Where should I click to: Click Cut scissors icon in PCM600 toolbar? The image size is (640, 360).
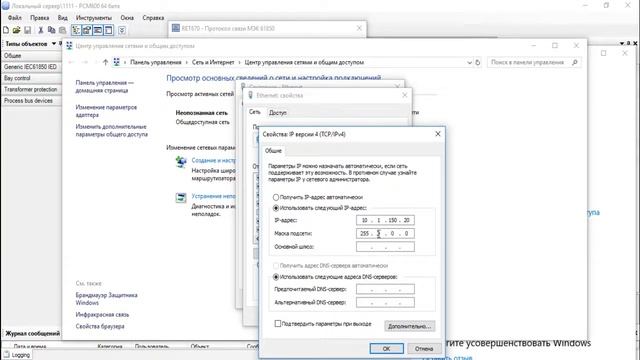[41, 30]
